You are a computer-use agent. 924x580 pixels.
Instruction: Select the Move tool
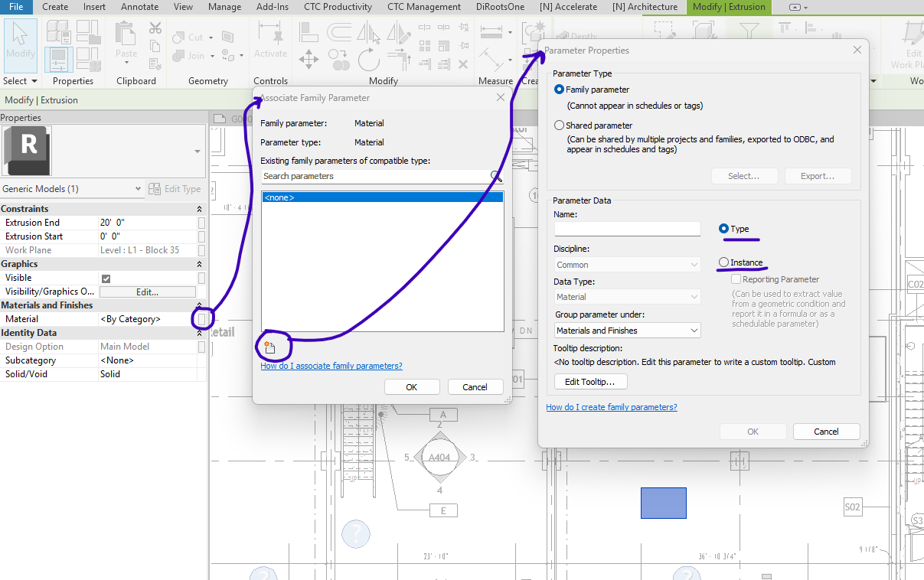coord(309,60)
